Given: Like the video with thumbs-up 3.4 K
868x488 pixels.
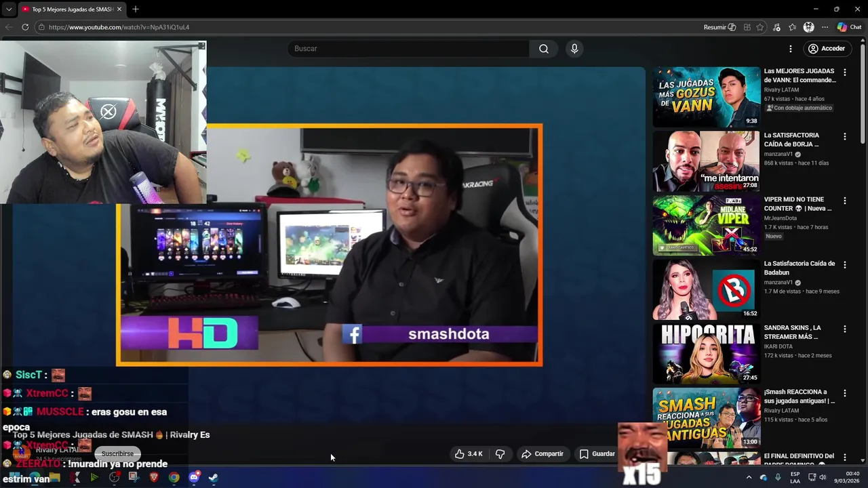Looking at the screenshot, I should tap(469, 454).
